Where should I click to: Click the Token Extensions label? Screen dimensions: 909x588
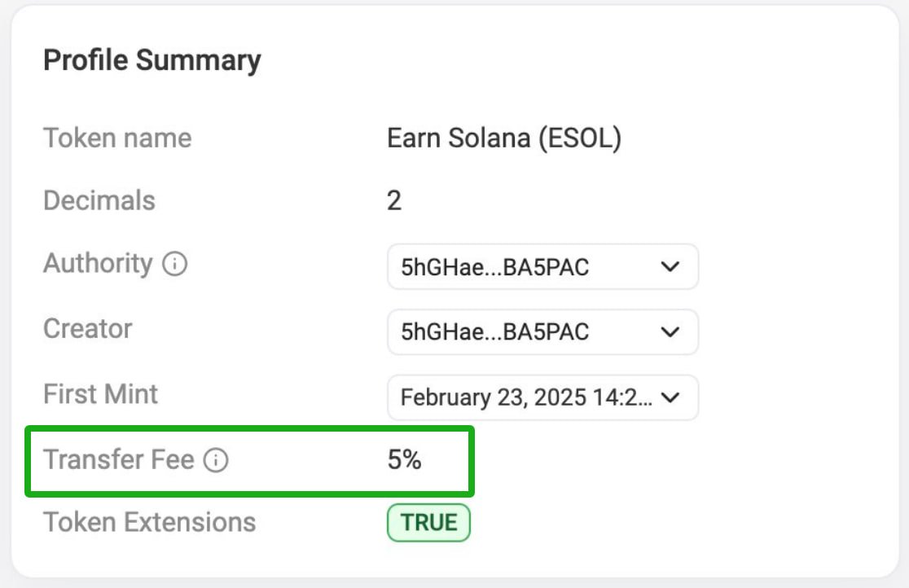click(149, 522)
